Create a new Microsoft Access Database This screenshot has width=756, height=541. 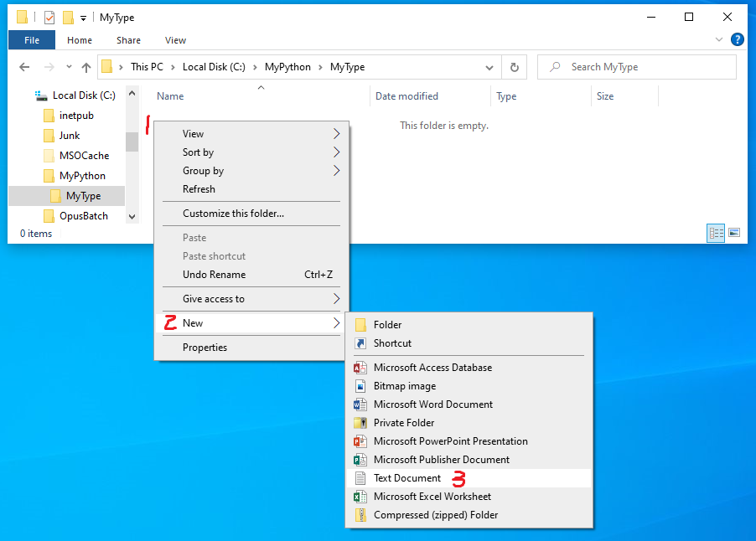(432, 368)
